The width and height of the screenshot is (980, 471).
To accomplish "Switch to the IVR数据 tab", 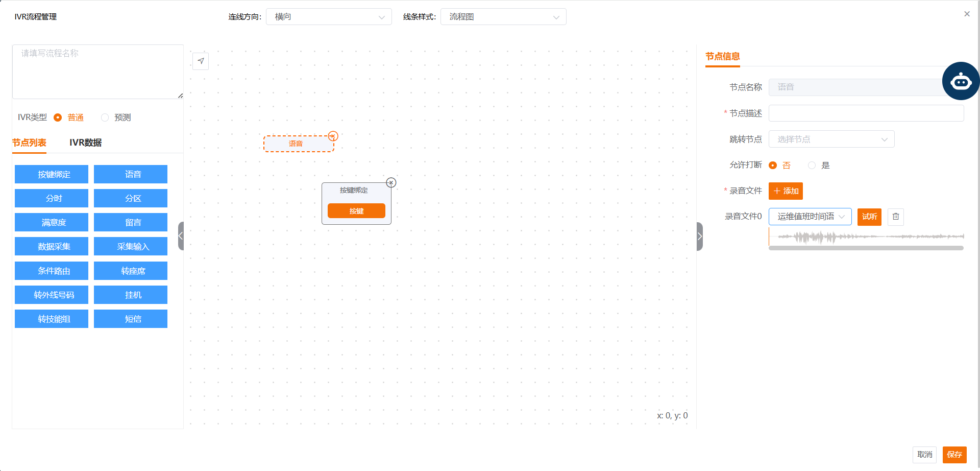I will (85, 143).
